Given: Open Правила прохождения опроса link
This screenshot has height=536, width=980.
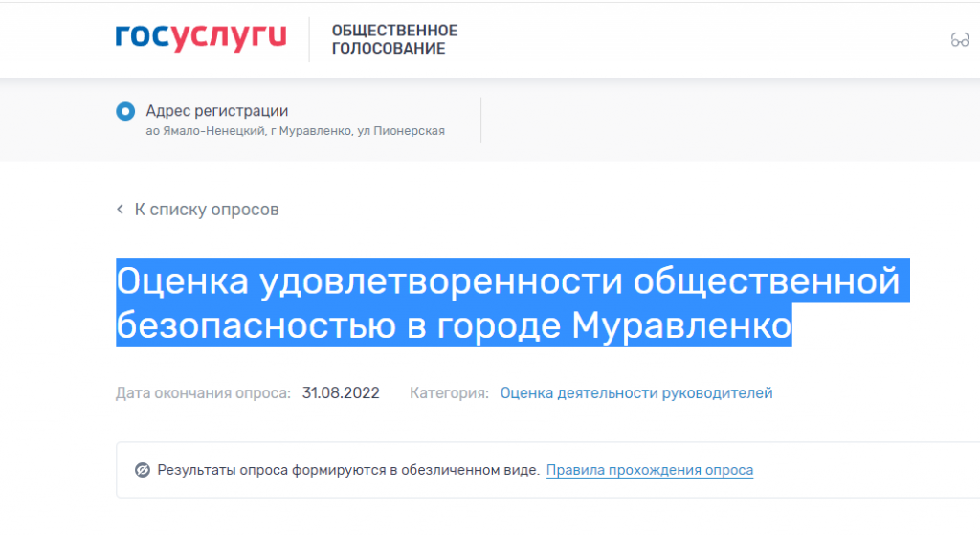Looking at the screenshot, I should [650, 470].
